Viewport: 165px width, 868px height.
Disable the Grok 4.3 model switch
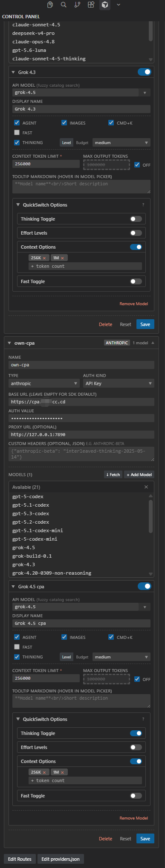tap(144, 72)
